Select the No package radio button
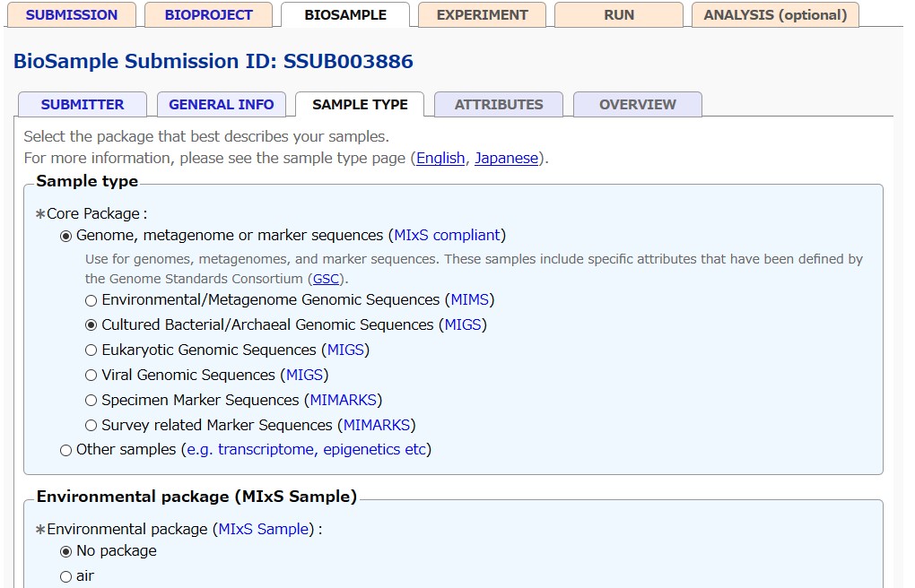The width and height of the screenshot is (915, 588). [x=65, y=551]
